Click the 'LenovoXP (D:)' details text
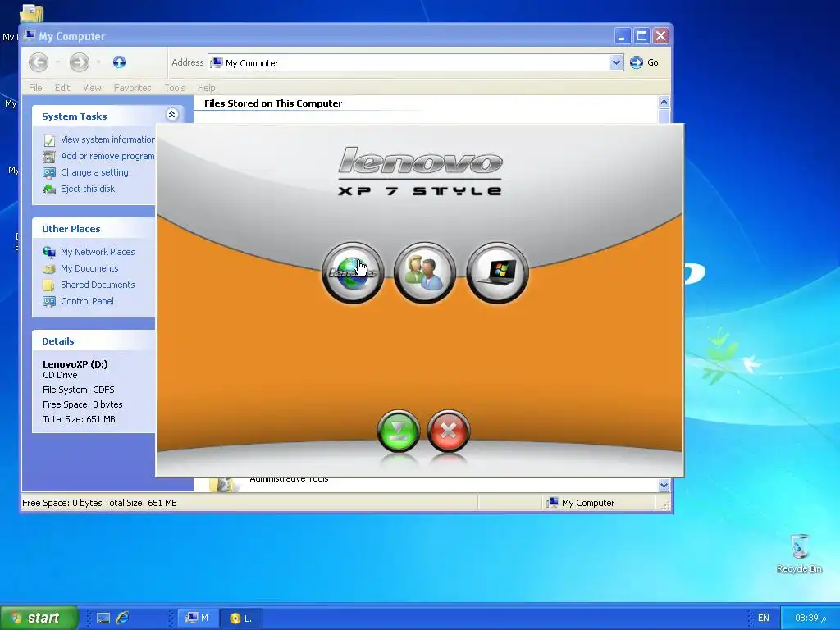The width and height of the screenshot is (840, 630). pos(75,364)
